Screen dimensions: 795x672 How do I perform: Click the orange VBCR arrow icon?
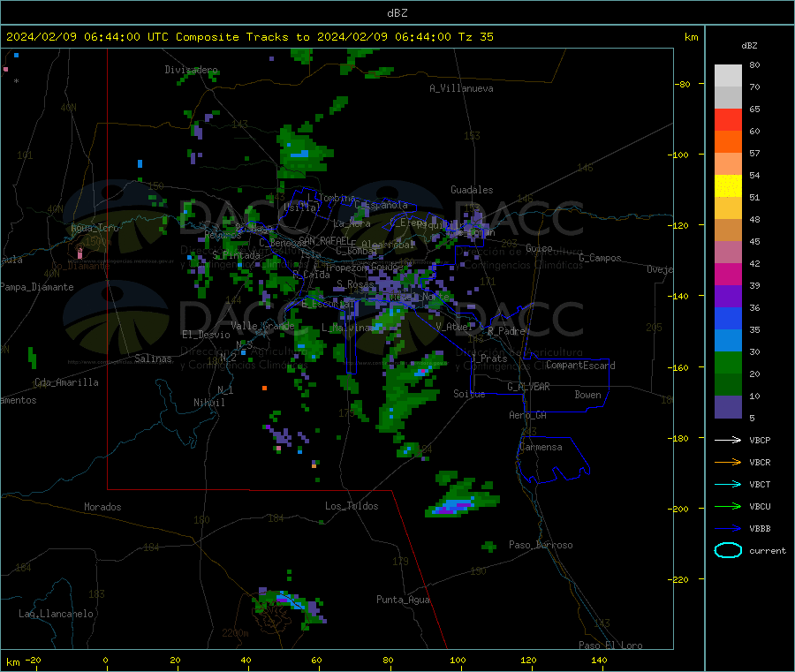pos(728,462)
